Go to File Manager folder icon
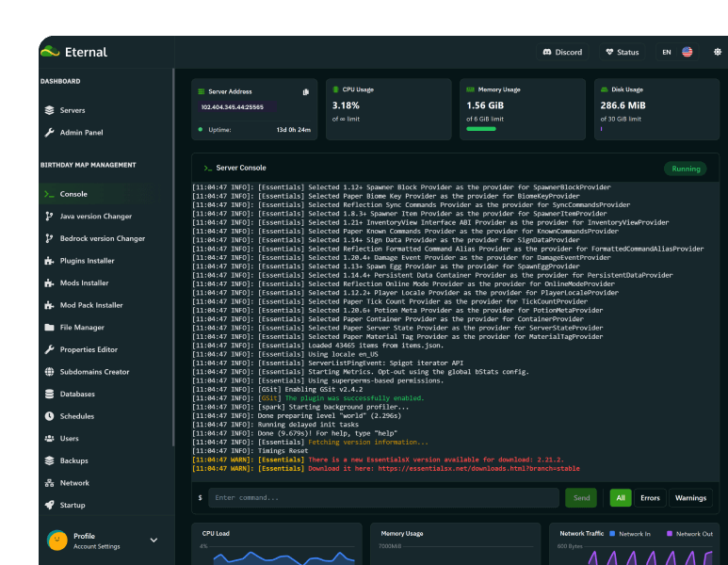Screen dimensions: 728x565 point(50,328)
